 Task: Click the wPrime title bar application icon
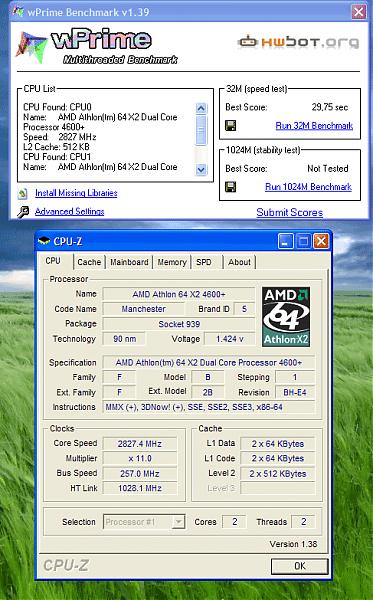(18, 12)
